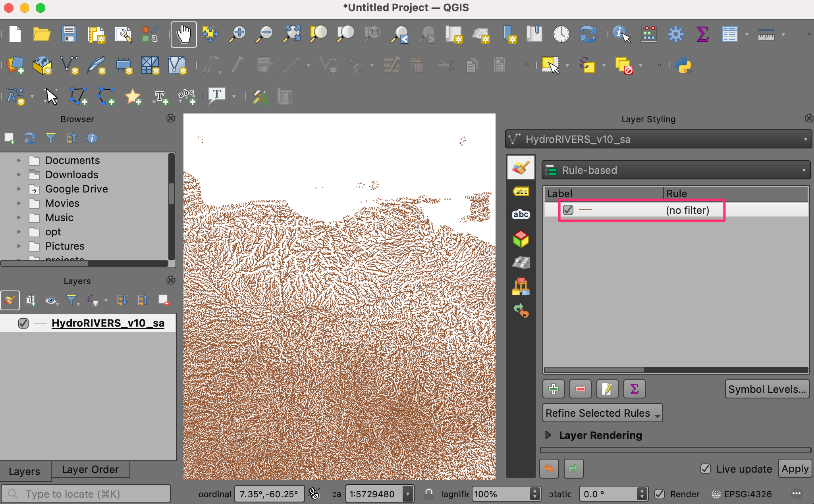Image resolution: width=814 pixels, height=504 pixels.
Task: Expand the Layer Rendering section
Action: coord(548,435)
